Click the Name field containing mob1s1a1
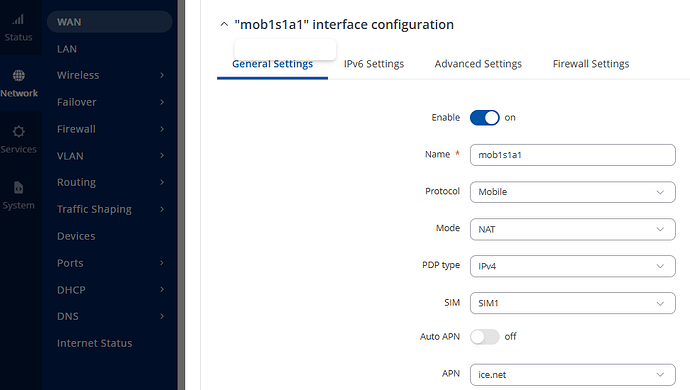The image size is (690, 390). point(573,155)
